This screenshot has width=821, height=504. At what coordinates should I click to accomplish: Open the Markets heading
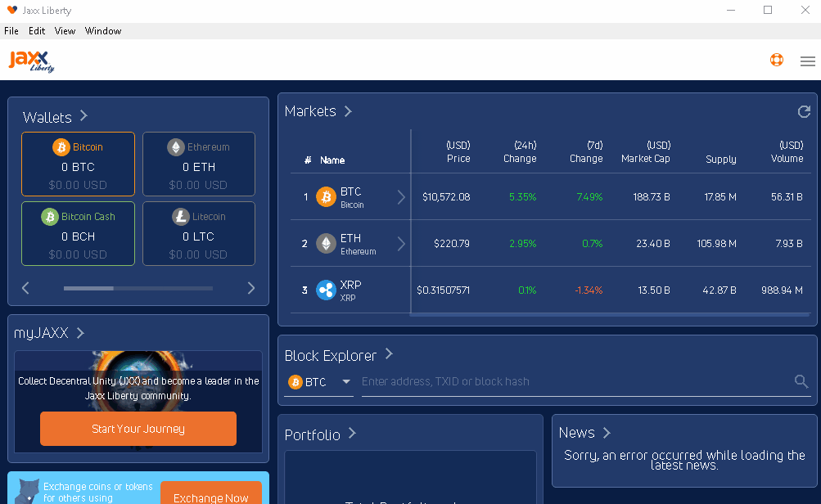coord(310,111)
